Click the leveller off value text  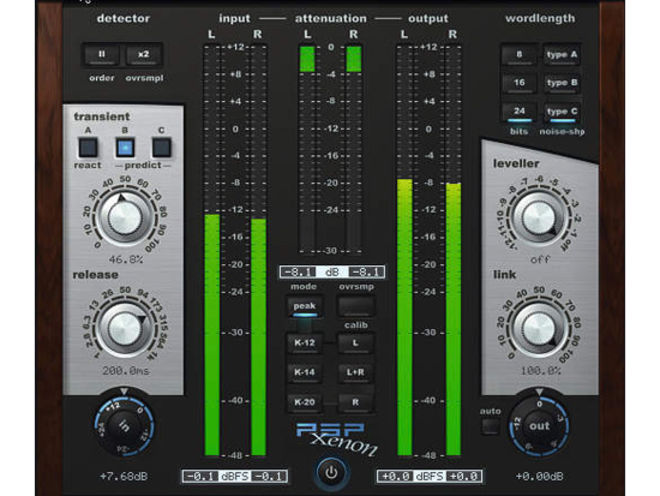(540, 260)
